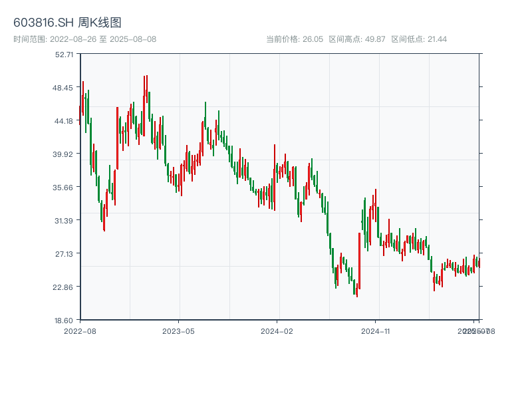The width and height of the screenshot is (532, 399).
Task: Click the 603816.SH 周K线图 chart title
Action: (67, 23)
